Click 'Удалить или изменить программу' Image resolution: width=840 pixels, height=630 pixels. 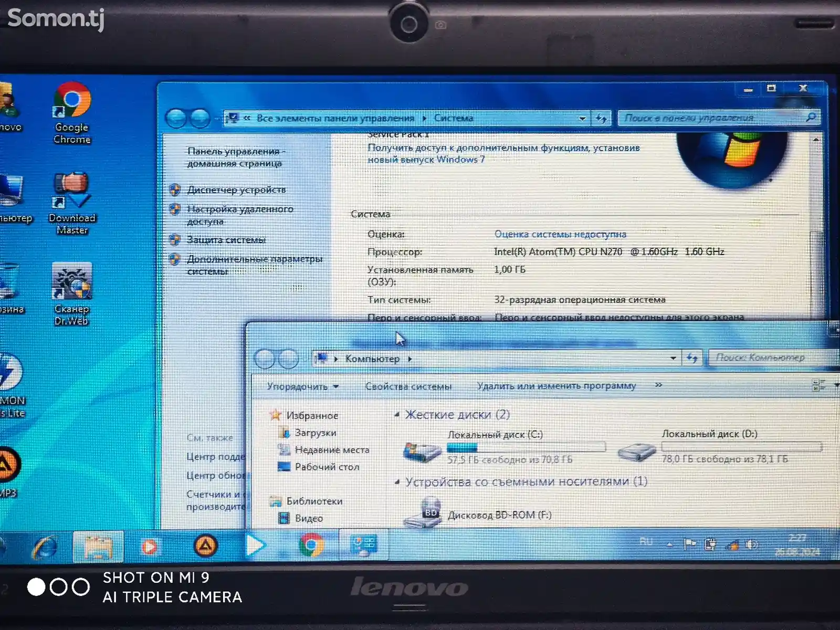point(556,385)
